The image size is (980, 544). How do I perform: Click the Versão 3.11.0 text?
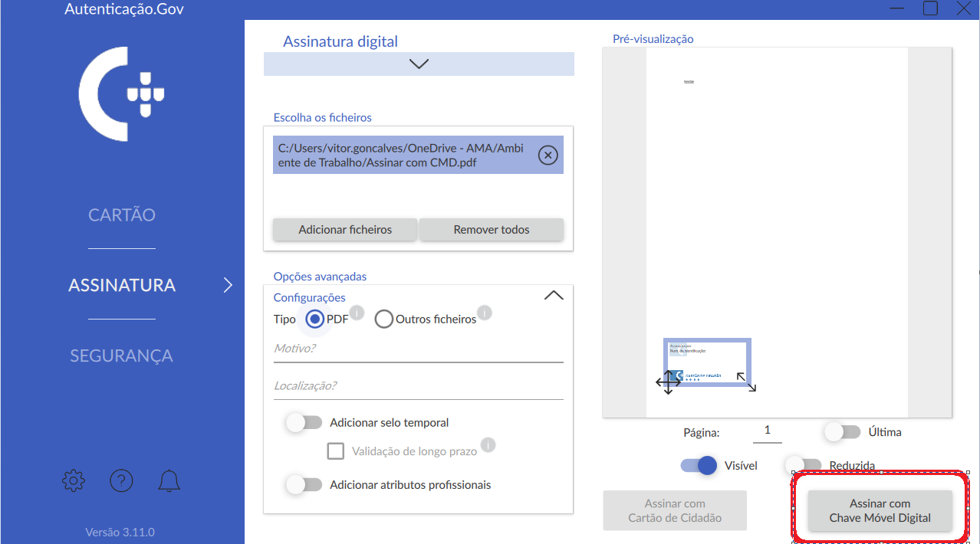(120, 532)
